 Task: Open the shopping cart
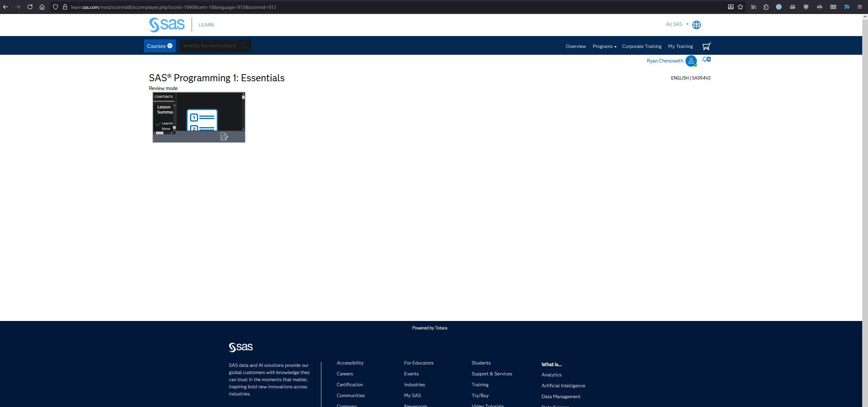coord(707,46)
